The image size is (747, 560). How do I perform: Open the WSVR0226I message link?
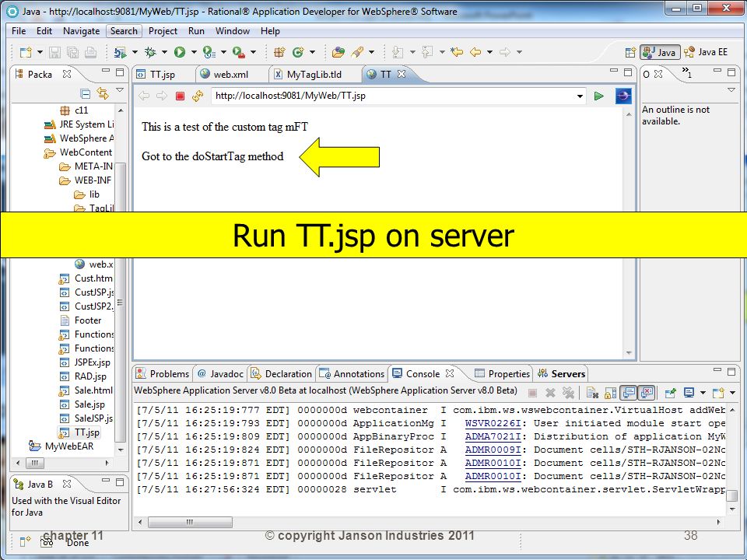(493, 423)
